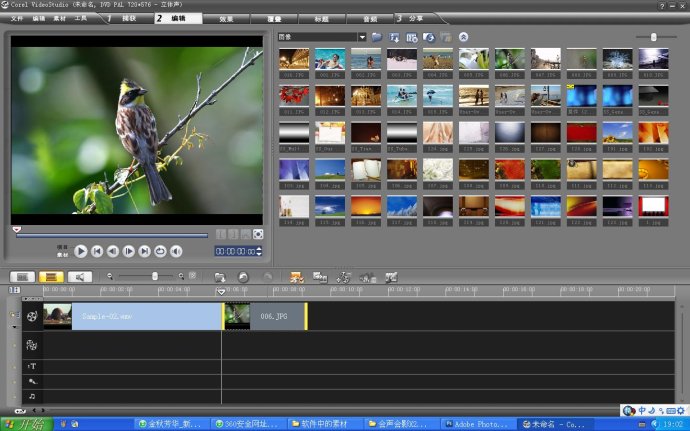Click the Undo icon on the timeline toolbar
The height and width of the screenshot is (431, 690).
coord(243,276)
